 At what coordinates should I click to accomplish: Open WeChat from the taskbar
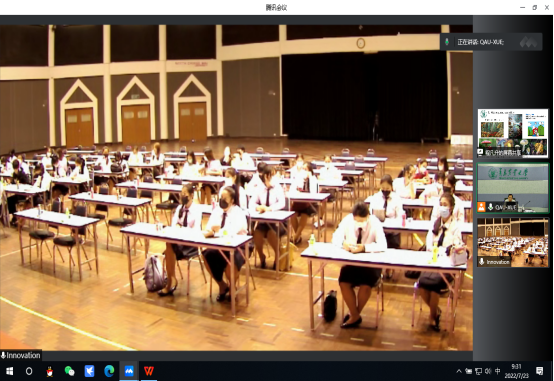point(70,371)
